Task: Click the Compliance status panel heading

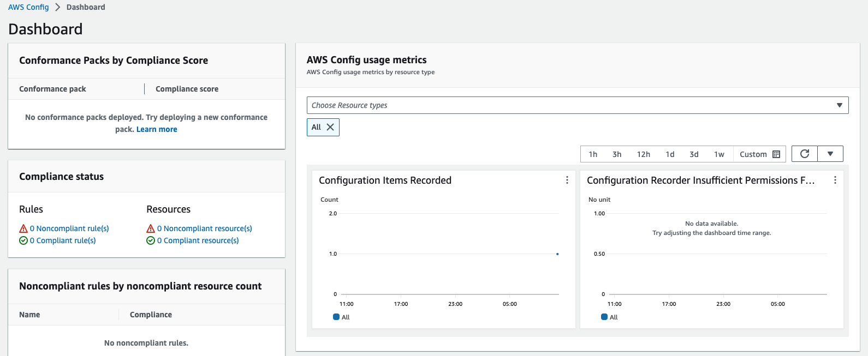Action: click(x=61, y=177)
